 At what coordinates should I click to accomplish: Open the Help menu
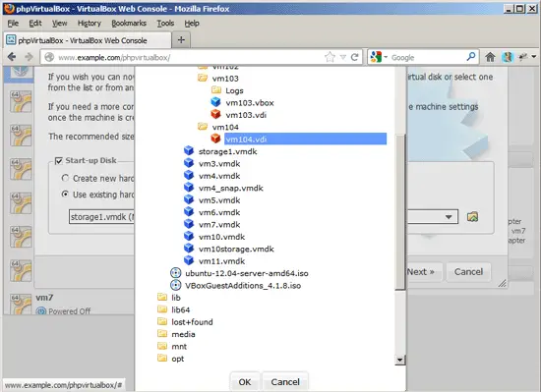(x=192, y=23)
